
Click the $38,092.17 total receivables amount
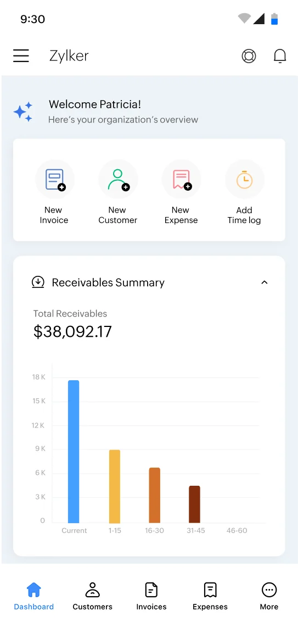pyautogui.click(x=72, y=332)
